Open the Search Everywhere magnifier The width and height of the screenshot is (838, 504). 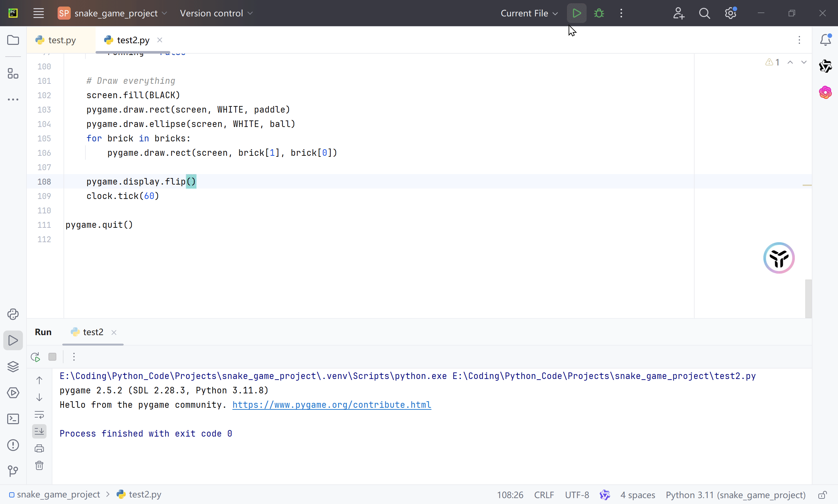click(x=704, y=13)
